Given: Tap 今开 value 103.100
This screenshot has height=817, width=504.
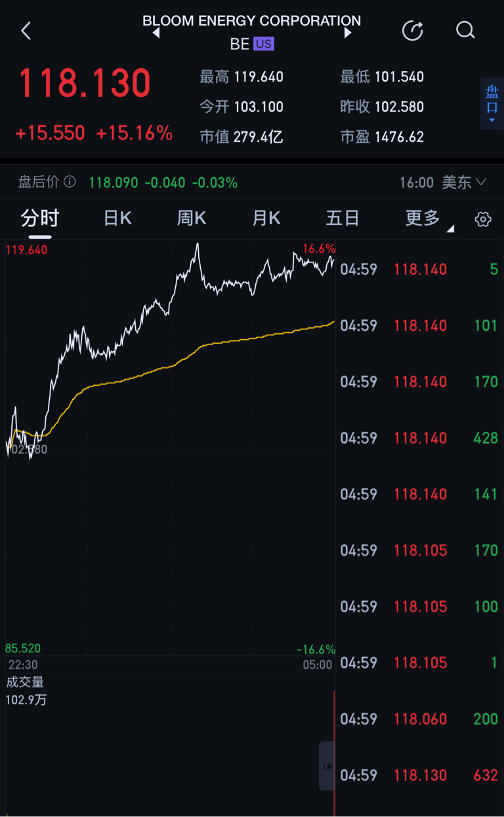Looking at the screenshot, I should 259,107.
